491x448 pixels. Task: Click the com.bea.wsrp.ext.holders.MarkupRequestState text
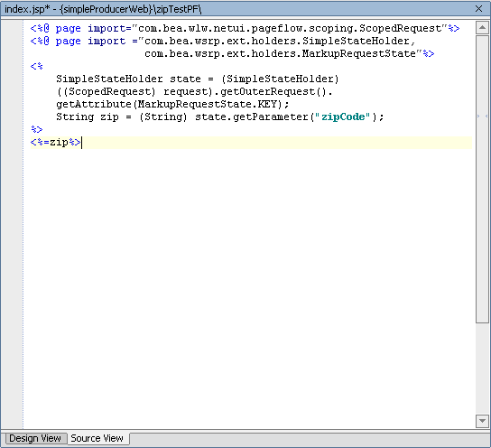(281, 54)
